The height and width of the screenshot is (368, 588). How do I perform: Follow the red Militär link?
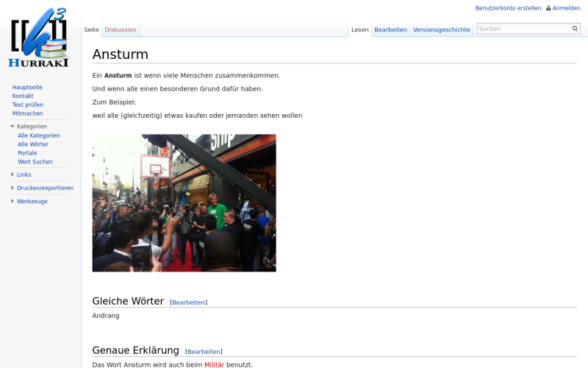(x=214, y=364)
